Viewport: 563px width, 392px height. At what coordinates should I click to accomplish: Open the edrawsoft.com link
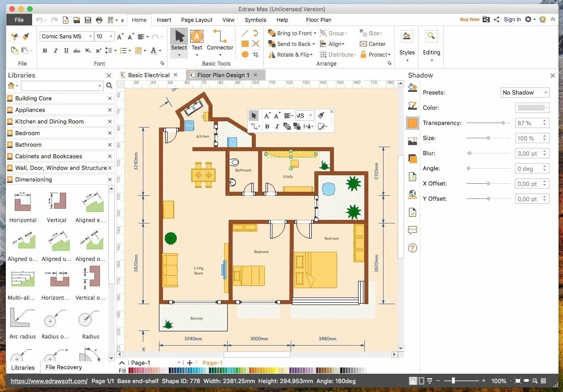[49, 381]
